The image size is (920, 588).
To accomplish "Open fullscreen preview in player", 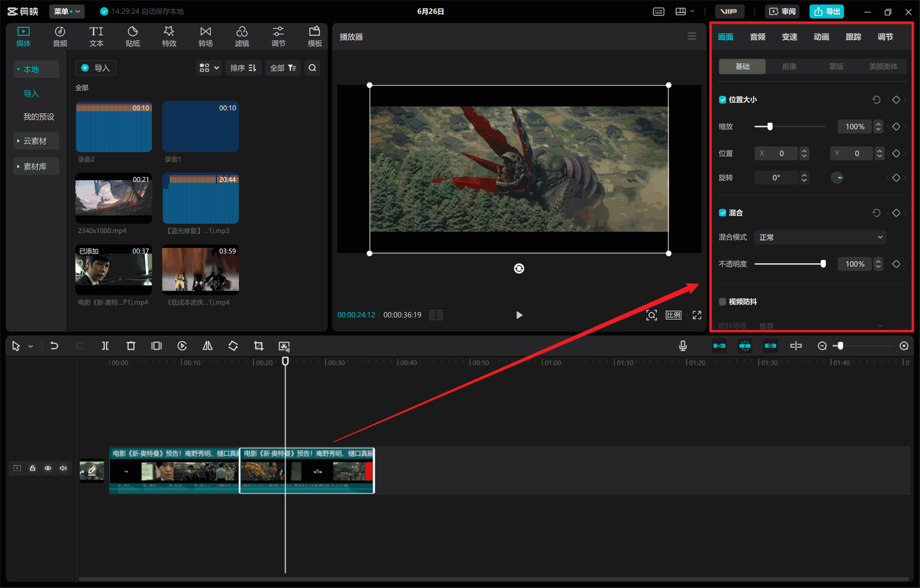I will [x=697, y=315].
